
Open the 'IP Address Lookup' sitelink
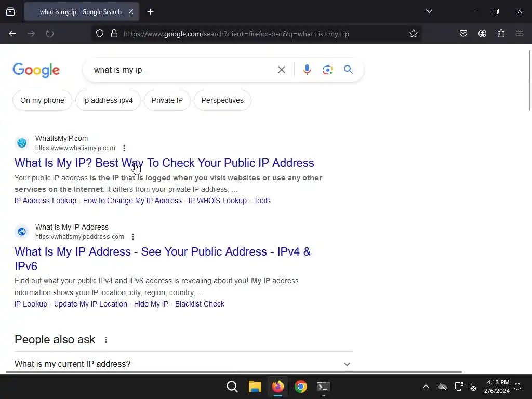[46, 201]
